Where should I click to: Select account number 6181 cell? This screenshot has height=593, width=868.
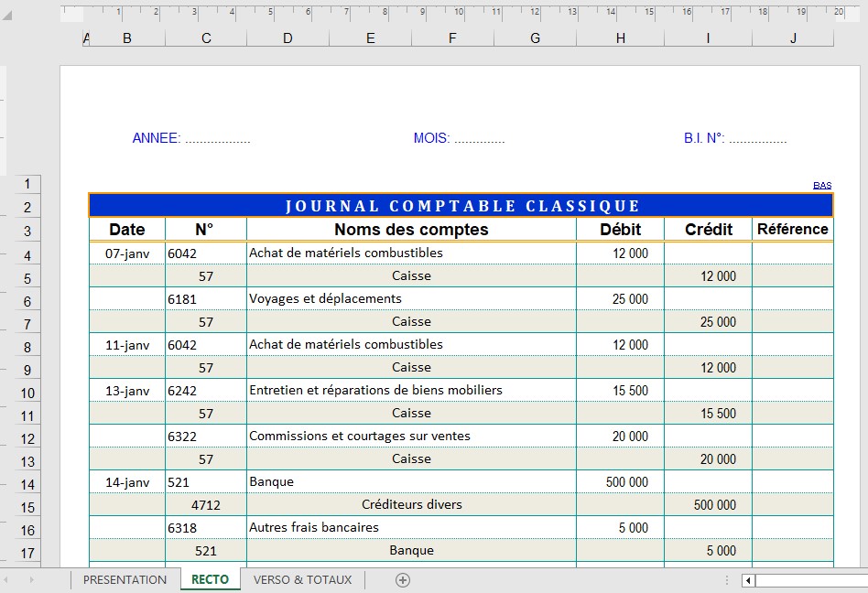pos(205,299)
